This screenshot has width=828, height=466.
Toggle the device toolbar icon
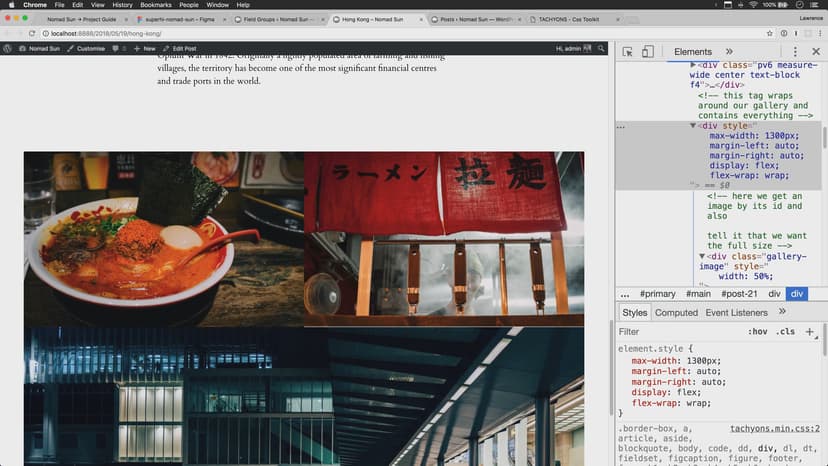(647, 52)
